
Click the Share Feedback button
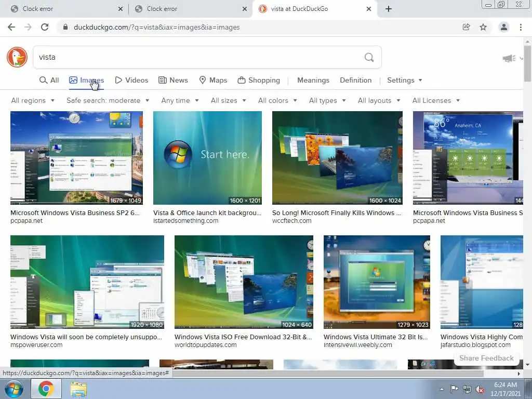coord(486,358)
